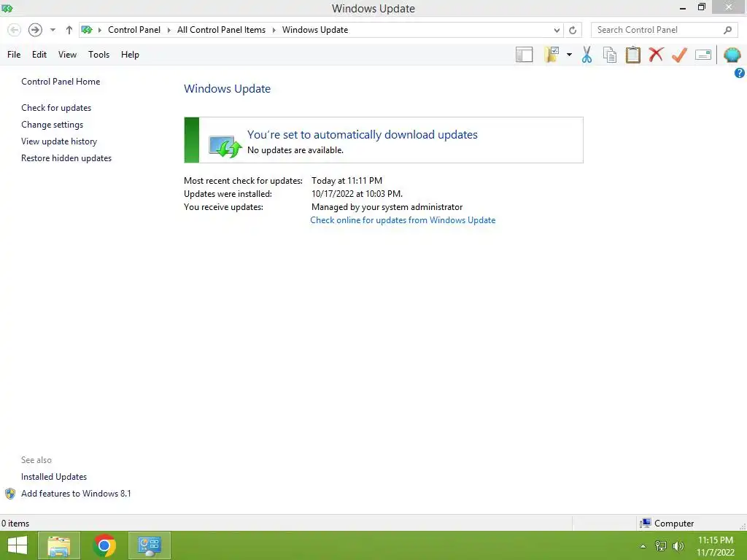Click the '0 items' status bar text
This screenshot has height=560, width=747.
[15, 524]
